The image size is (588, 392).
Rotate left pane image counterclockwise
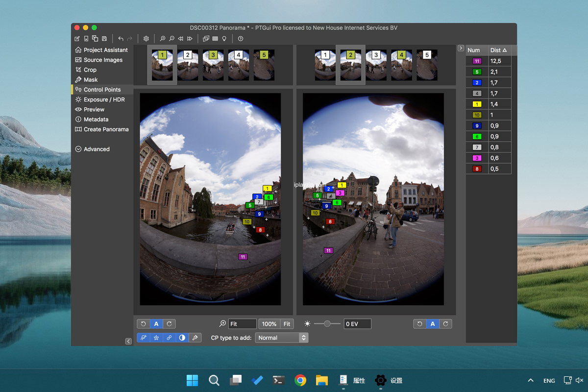click(x=144, y=324)
